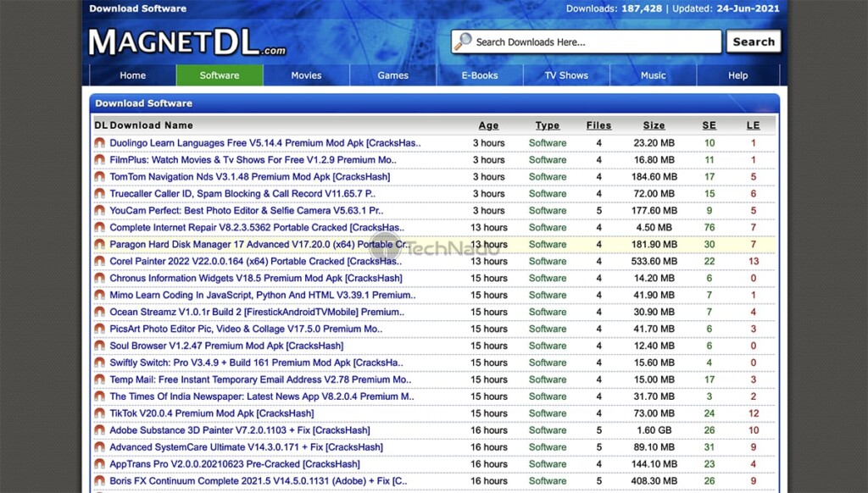Select the Software tab
This screenshot has height=493, width=868.
[x=220, y=75]
